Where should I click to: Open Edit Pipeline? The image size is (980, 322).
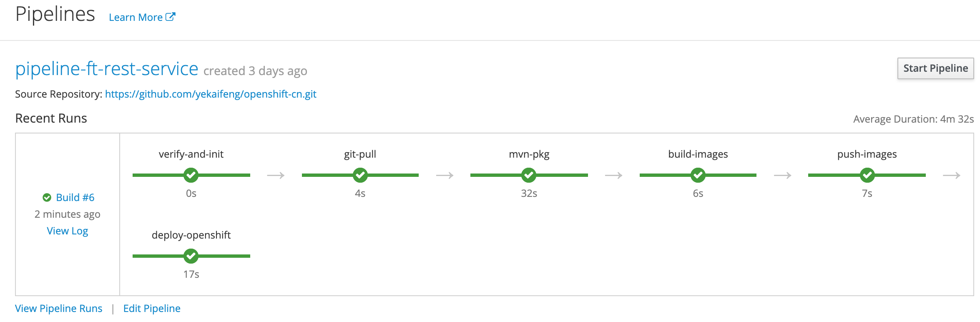(152, 309)
